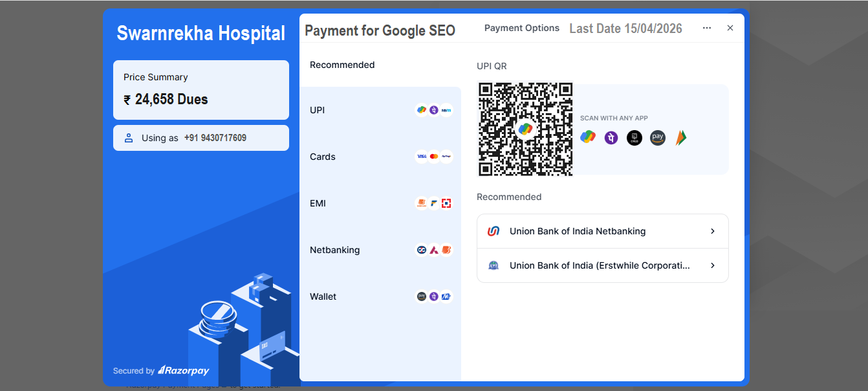The height and width of the screenshot is (391, 868).
Task: Click the BHIM app icon
Action: point(680,137)
